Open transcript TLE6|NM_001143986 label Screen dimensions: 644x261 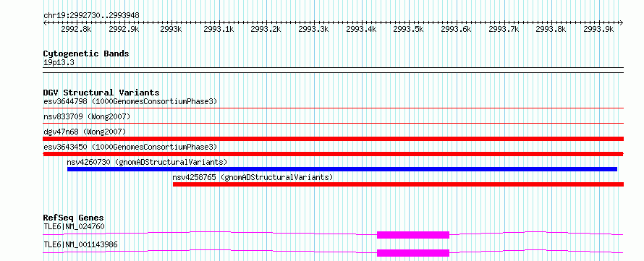click(x=80, y=244)
